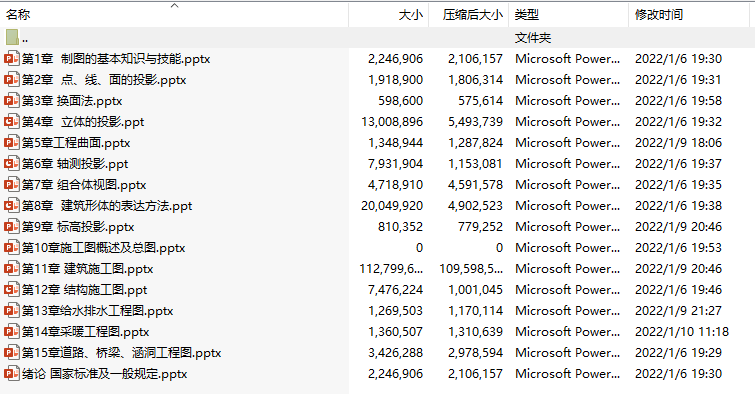The height and width of the screenshot is (394, 755).
Task: Click the file icon beside 第9章 标高投影.pptx
Action: [x=12, y=227]
